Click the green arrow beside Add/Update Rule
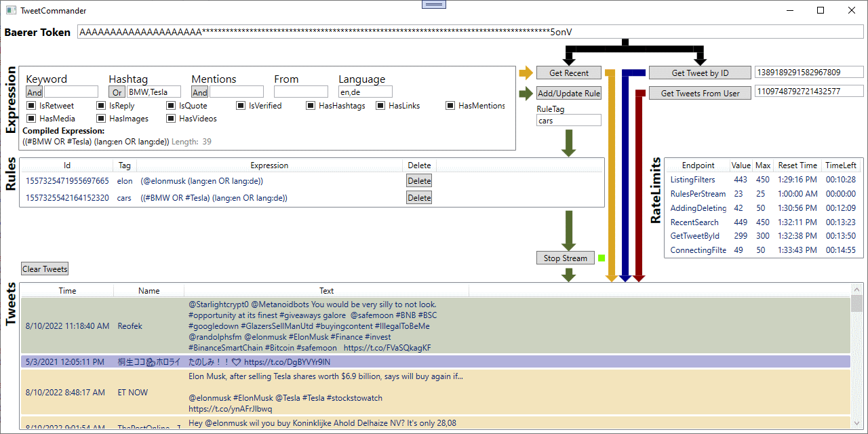 click(526, 94)
